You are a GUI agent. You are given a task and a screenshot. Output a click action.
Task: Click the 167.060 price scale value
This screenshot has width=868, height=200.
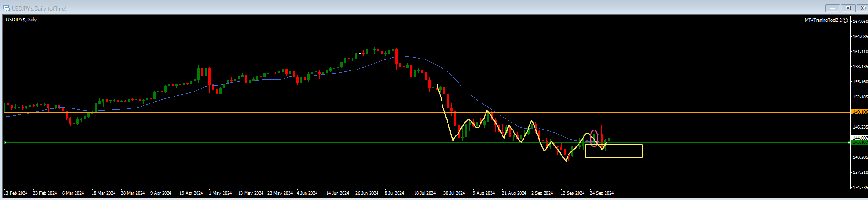click(860, 22)
